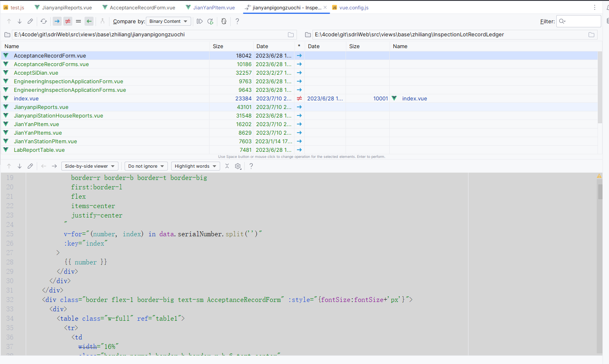Select JianyanpiReports.vue file row
The height and width of the screenshot is (364, 609).
click(299, 107)
